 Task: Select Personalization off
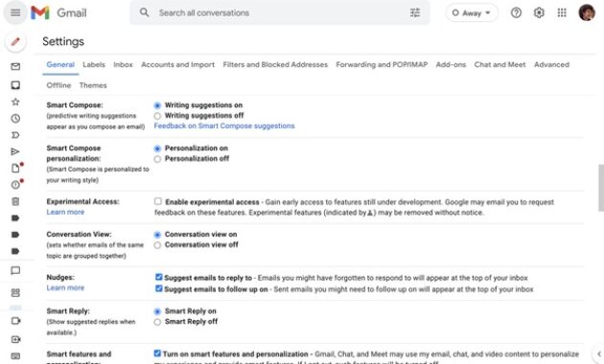[x=157, y=159]
